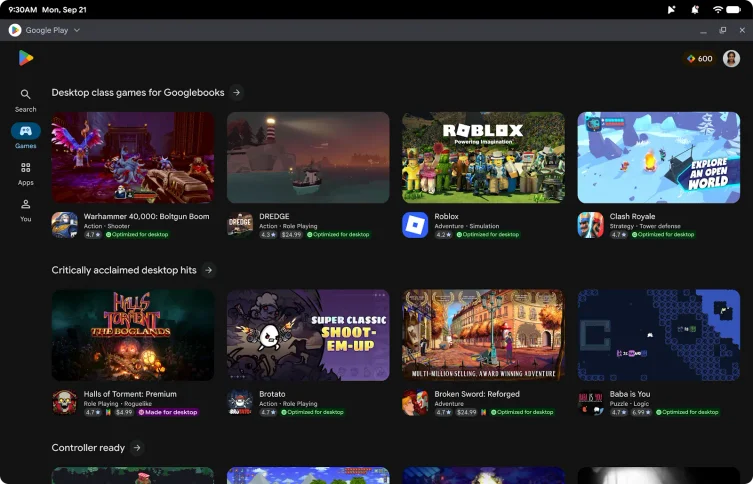
Task: Open the Warhammer 40,000: Boltgun Boom title
Action: [x=146, y=217]
